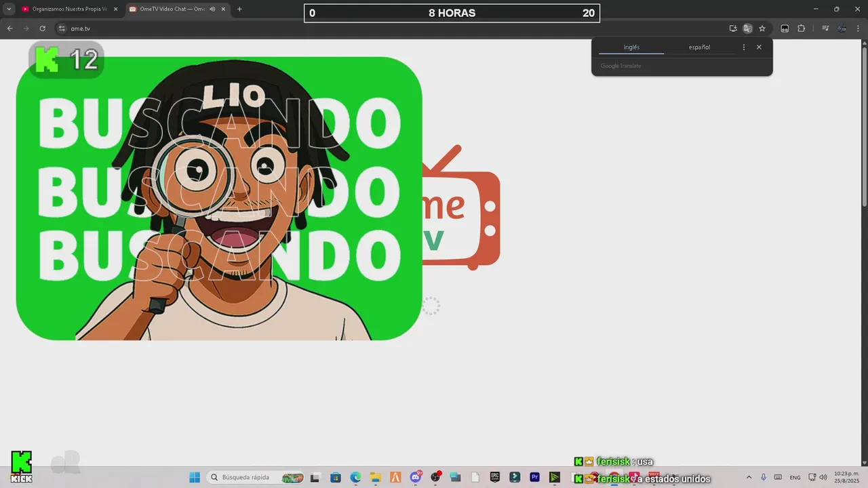Close the Organizamos Nuestra Propia tab
The height and width of the screenshot is (488, 868).
click(115, 9)
